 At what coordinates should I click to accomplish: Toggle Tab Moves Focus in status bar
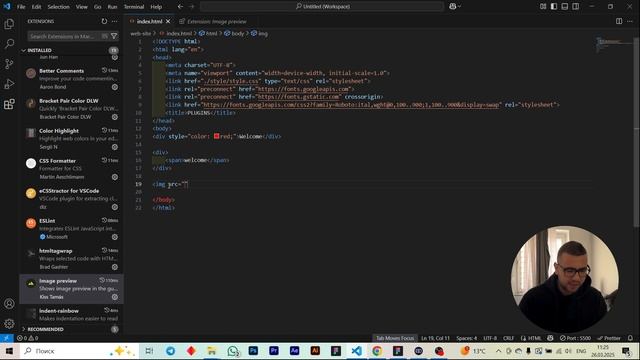coord(395,338)
